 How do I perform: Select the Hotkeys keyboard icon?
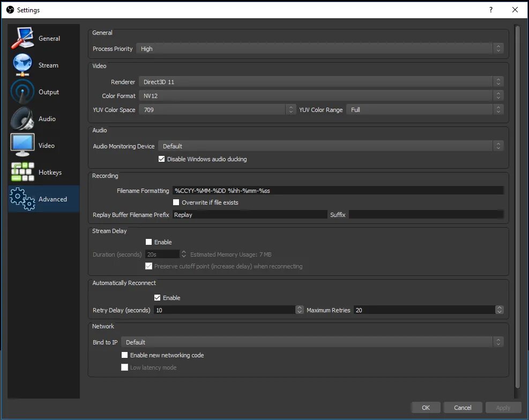(23, 172)
